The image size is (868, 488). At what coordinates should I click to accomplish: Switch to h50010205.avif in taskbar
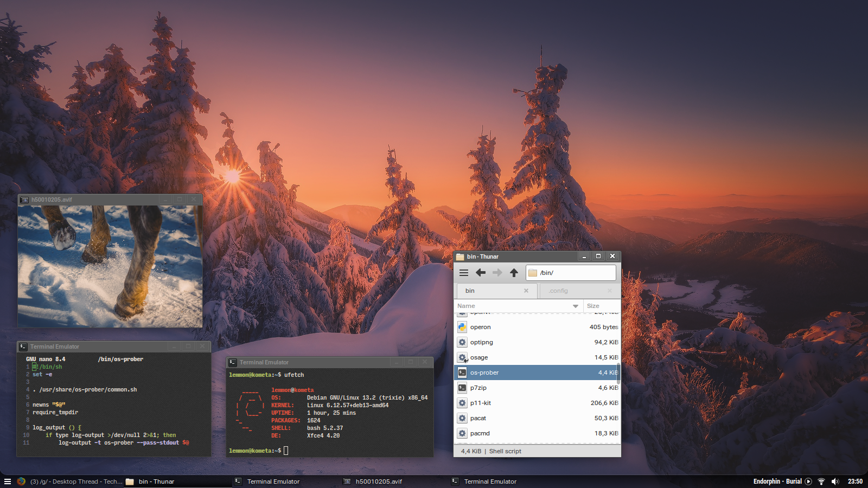pos(379,481)
